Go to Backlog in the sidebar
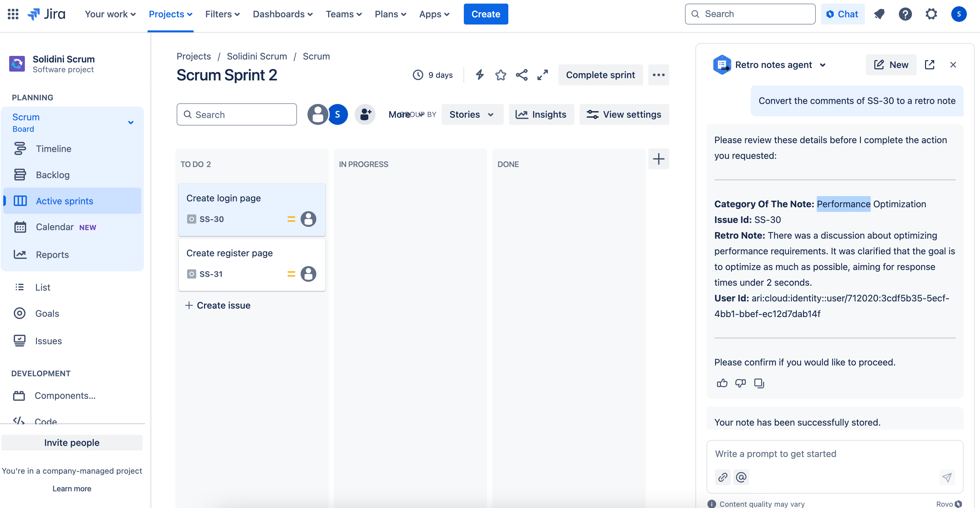Image resolution: width=980 pixels, height=508 pixels. click(x=52, y=175)
